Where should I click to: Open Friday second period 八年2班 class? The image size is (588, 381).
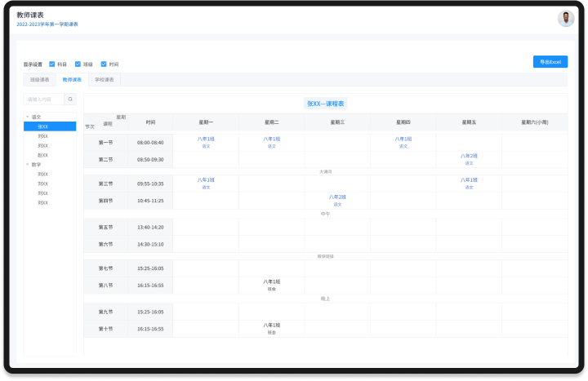pyautogui.click(x=469, y=156)
